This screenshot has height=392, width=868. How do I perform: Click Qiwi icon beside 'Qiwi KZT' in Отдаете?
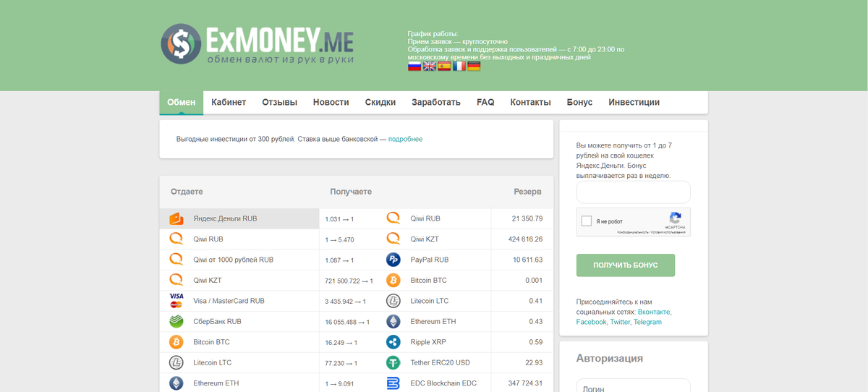(176, 280)
